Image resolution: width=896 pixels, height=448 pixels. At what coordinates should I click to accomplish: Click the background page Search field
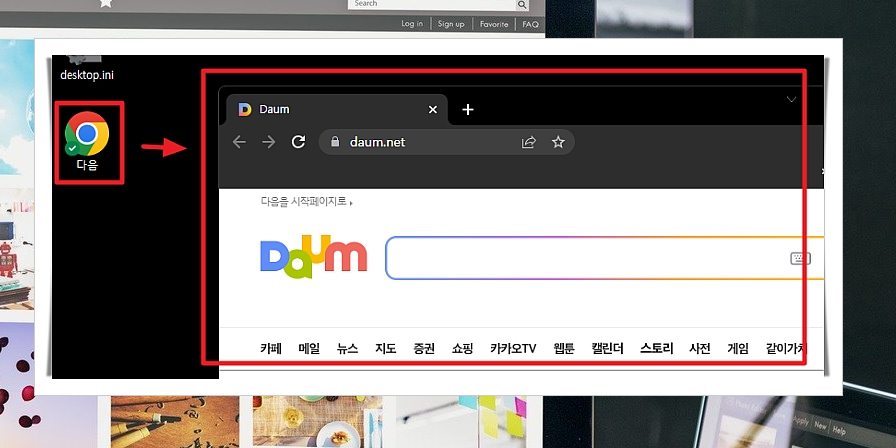click(432, 4)
